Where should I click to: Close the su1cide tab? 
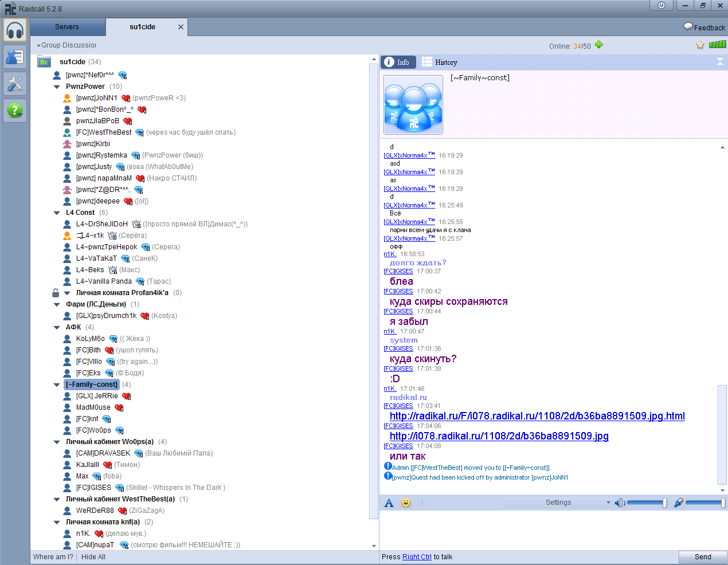pyautogui.click(x=181, y=27)
